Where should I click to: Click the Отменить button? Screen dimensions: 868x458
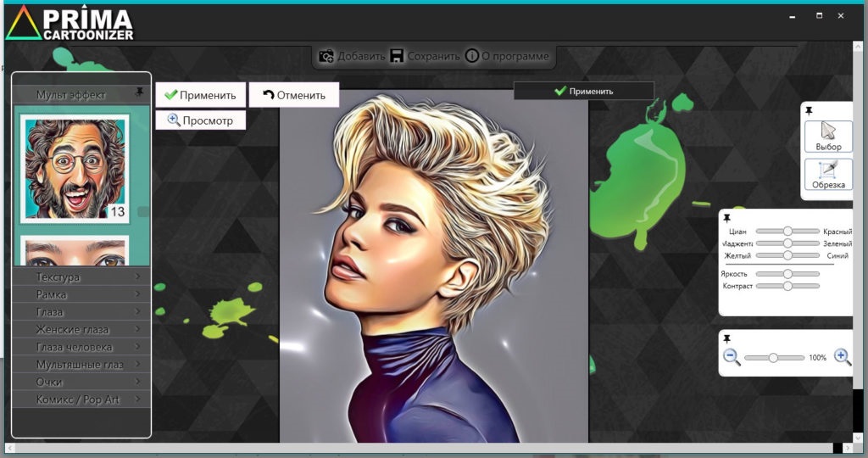[x=294, y=95]
